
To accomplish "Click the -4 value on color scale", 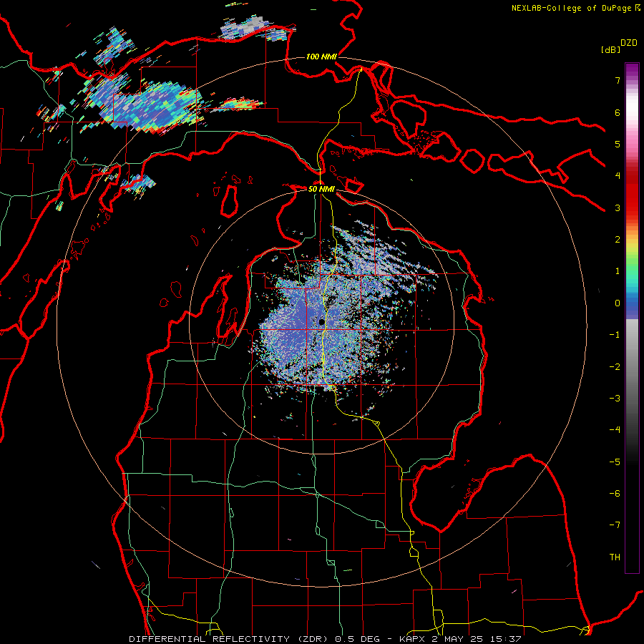I will tap(615, 430).
